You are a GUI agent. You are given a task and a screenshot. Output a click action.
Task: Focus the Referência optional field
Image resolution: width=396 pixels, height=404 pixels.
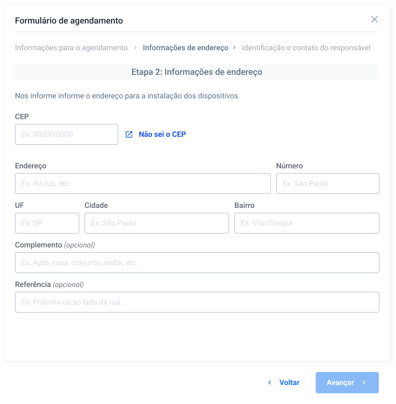[x=197, y=302]
